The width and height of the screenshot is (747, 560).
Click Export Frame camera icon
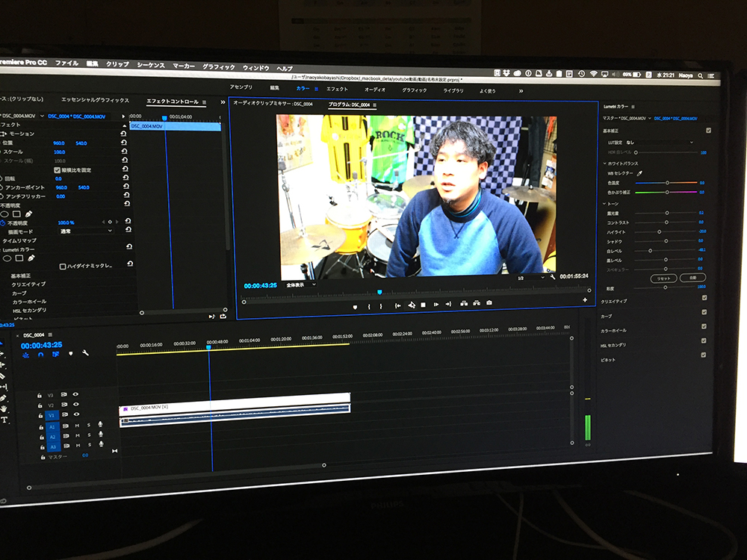tap(489, 303)
